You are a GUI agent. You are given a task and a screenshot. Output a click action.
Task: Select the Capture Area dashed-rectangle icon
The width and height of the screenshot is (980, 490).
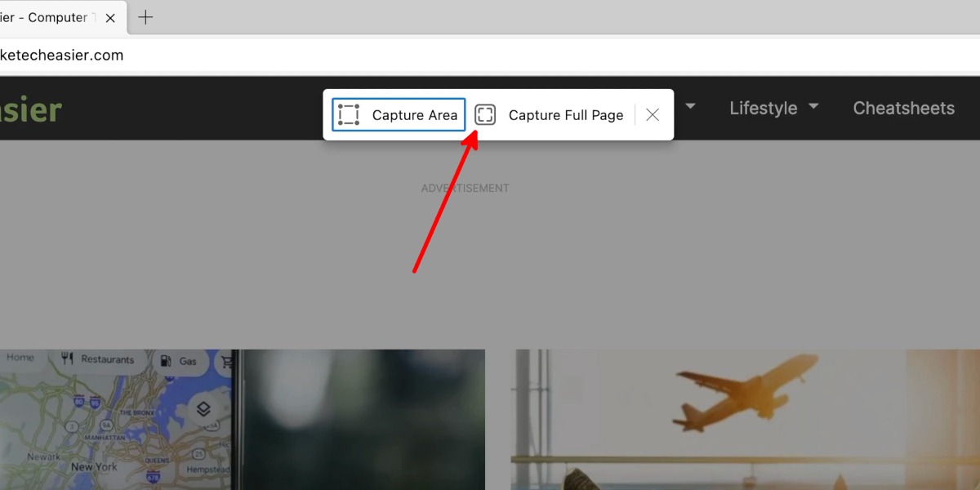[x=348, y=114]
